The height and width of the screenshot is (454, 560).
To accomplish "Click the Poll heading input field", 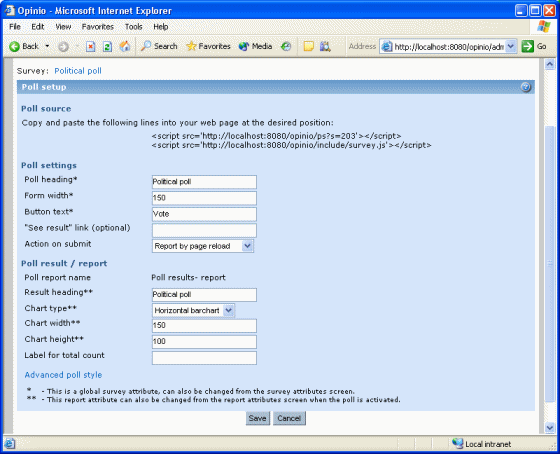I will 204,182.
